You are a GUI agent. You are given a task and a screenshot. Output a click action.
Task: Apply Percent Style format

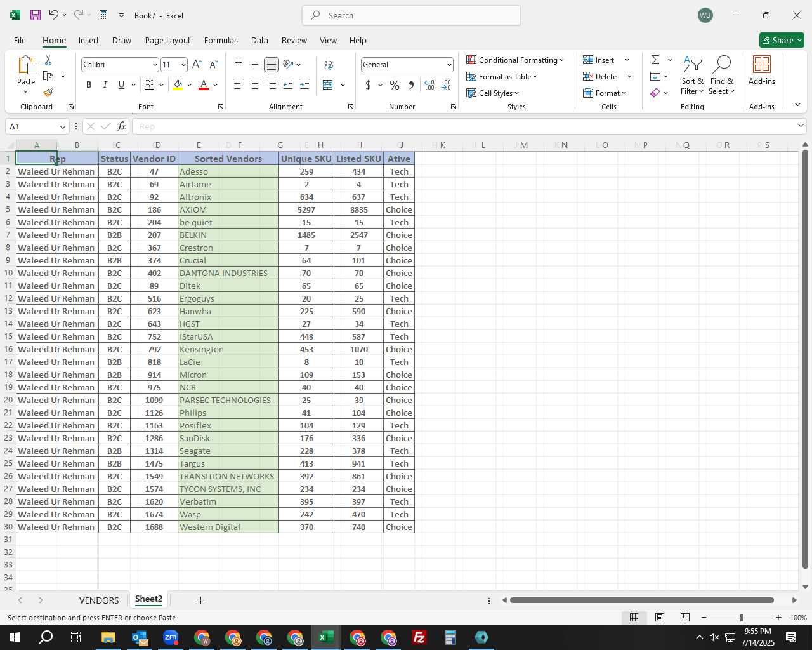pos(395,84)
